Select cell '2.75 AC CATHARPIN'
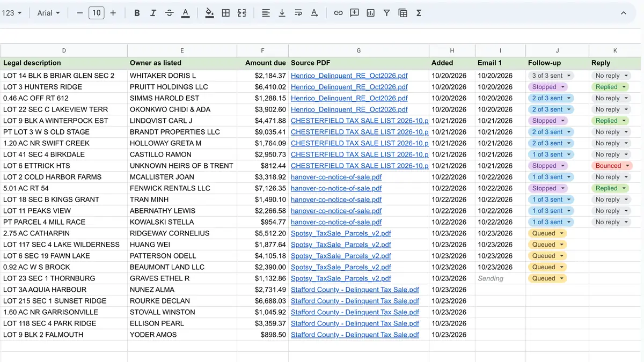 click(x=64, y=233)
